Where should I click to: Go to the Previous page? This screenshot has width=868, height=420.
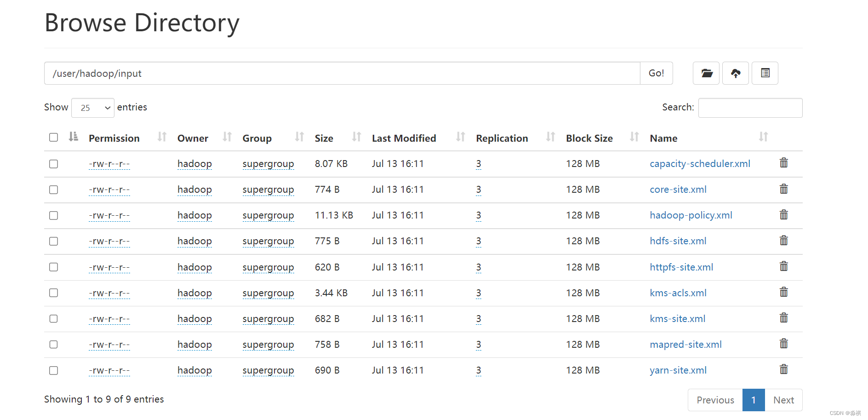(x=715, y=400)
